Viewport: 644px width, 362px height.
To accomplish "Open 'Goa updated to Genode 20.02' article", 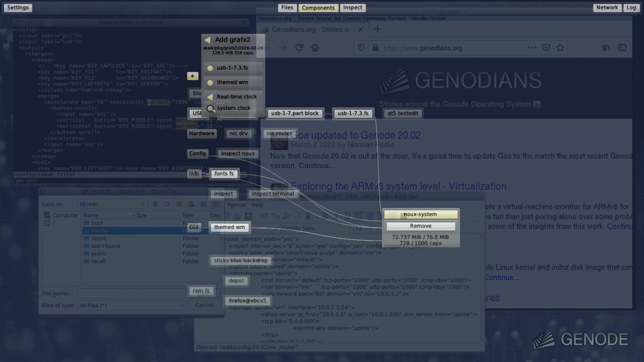I will 355,135.
